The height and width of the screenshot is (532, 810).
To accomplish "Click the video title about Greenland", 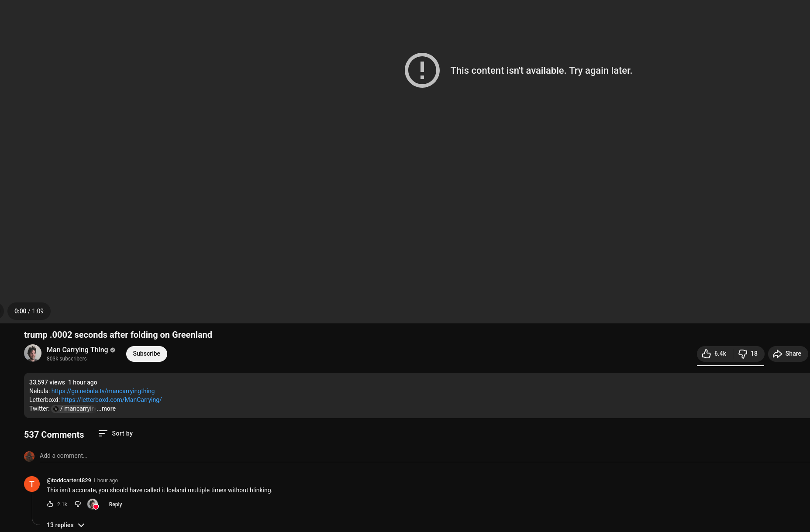I will [118, 335].
